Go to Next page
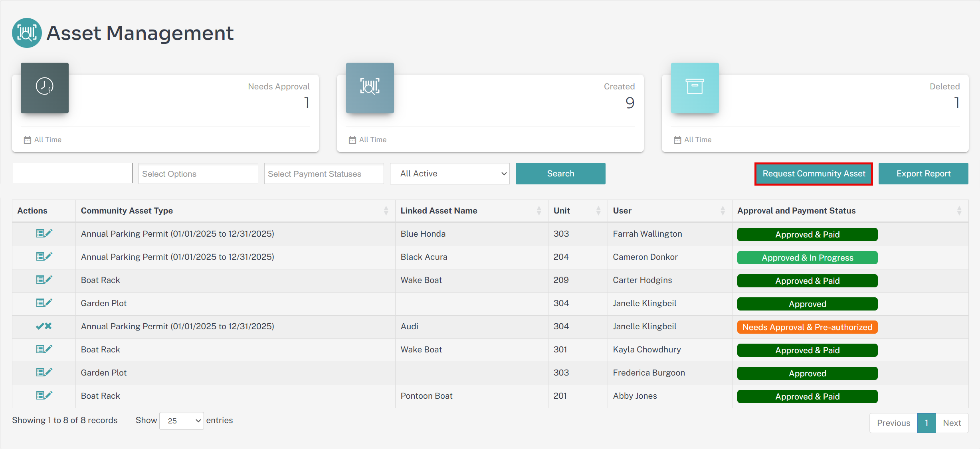Viewport: 980px width, 449px height. 952,423
